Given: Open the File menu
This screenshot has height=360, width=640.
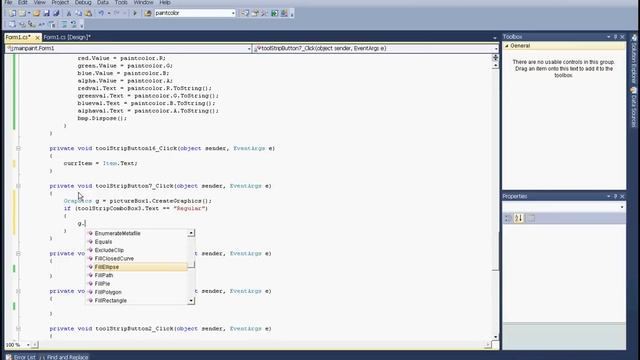Looking at the screenshot, I should point(8,2).
